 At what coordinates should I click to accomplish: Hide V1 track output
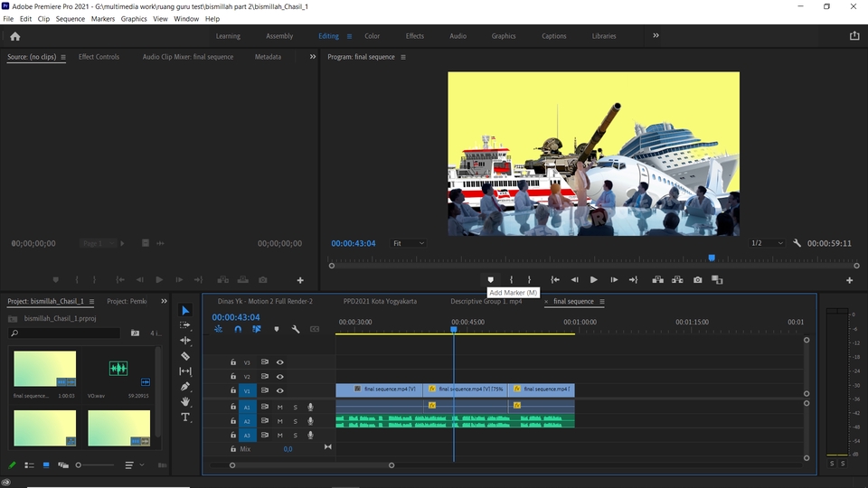pyautogui.click(x=280, y=390)
